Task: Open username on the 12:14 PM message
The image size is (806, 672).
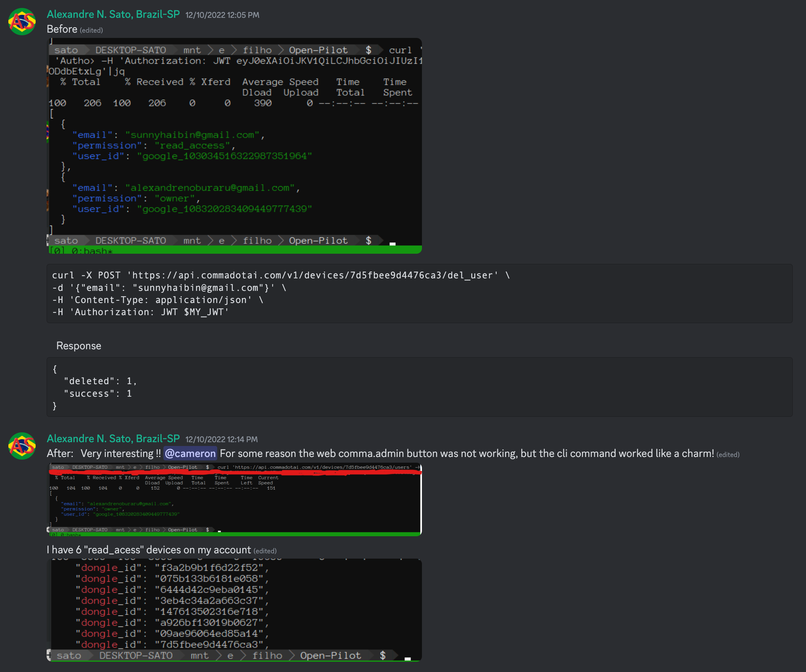Action: click(x=113, y=438)
